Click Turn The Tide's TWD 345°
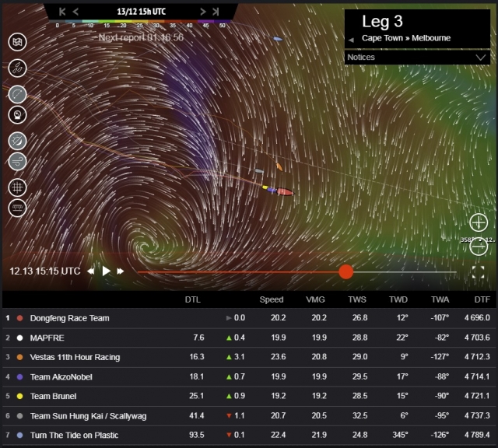 click(400, 435)
